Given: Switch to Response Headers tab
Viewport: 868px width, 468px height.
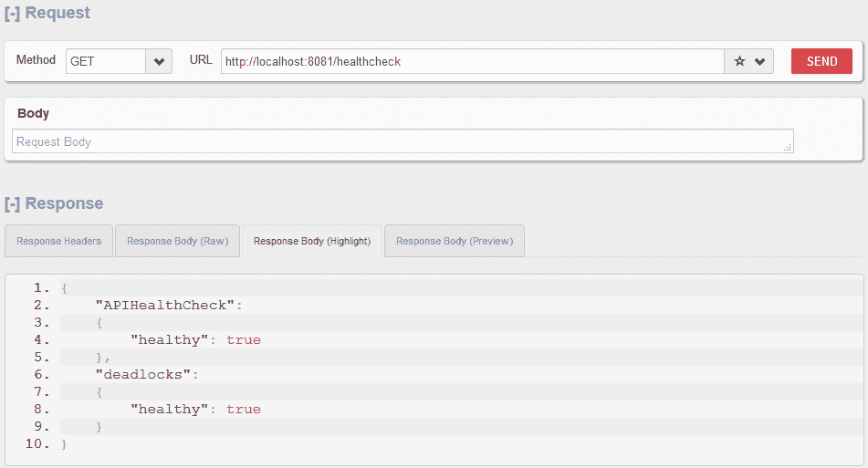Looking at the screenshot, I should click(58, 241).
